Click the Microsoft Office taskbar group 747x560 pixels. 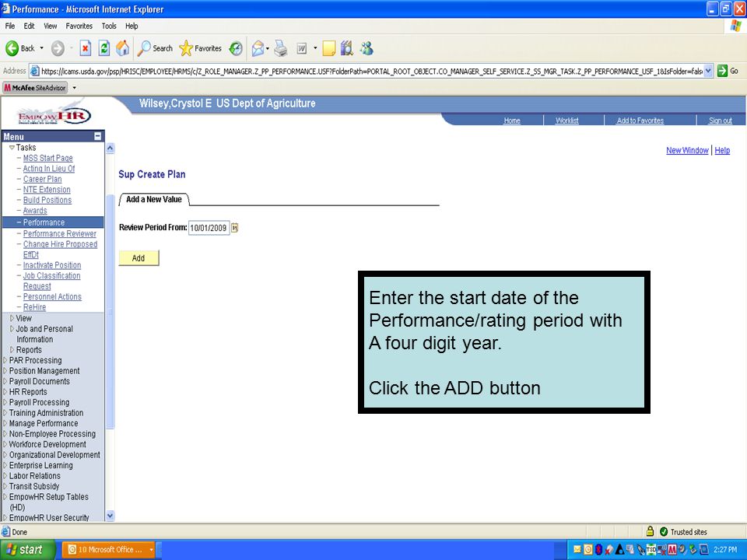(x=109, y=550)
